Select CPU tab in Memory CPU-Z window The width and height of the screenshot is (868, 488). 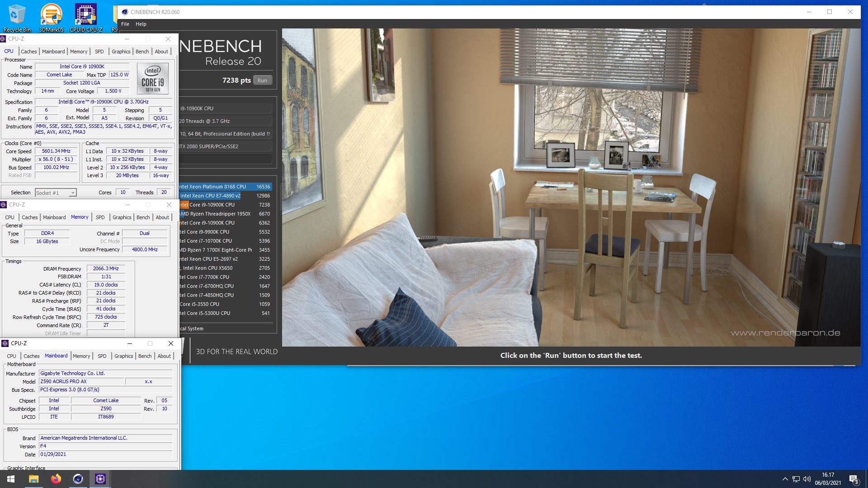pyautogui.click(x=10, y=217)
